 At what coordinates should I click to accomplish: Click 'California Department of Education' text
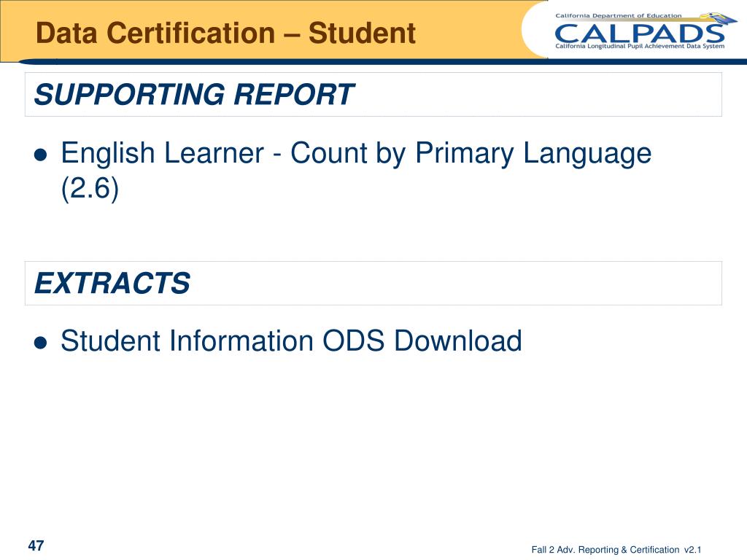619,16
